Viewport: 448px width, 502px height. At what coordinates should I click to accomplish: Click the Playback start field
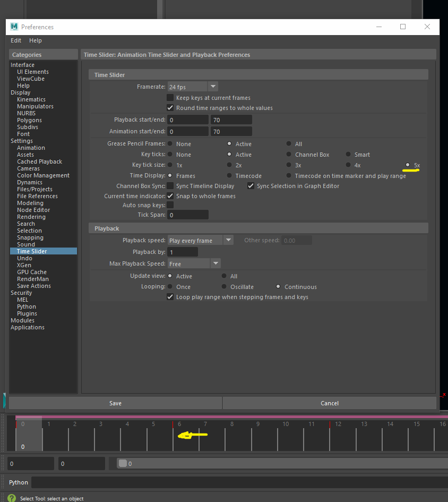[x=188, y=120]
